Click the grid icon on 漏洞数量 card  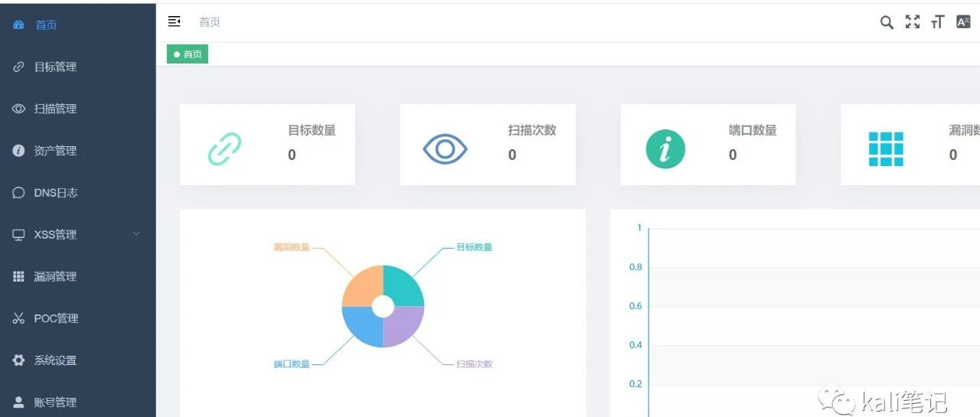pos(886,148)
